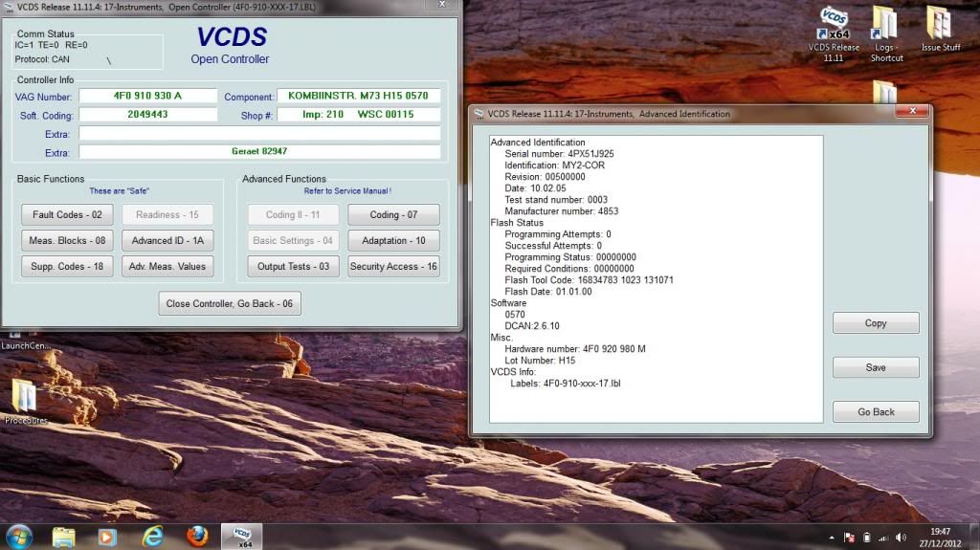The image size is (980, 550).
Task: Close the Open Controller window
Action: tap(442, 5)
